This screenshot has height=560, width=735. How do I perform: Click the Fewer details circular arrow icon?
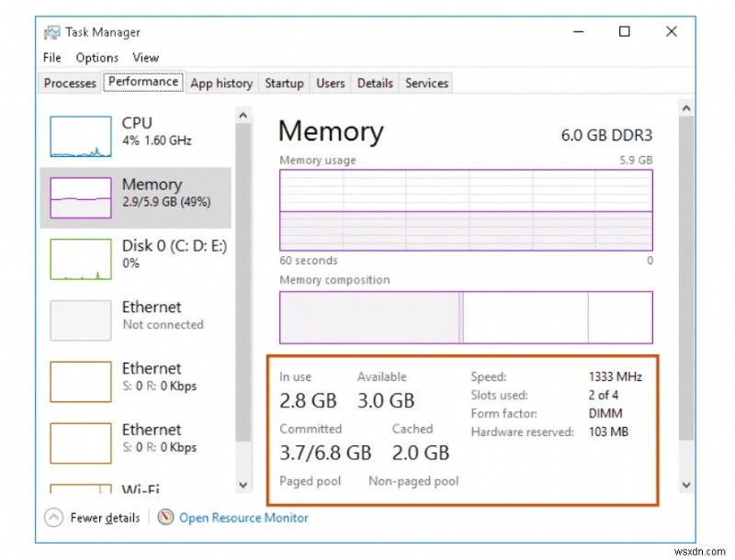pos(53,518)
